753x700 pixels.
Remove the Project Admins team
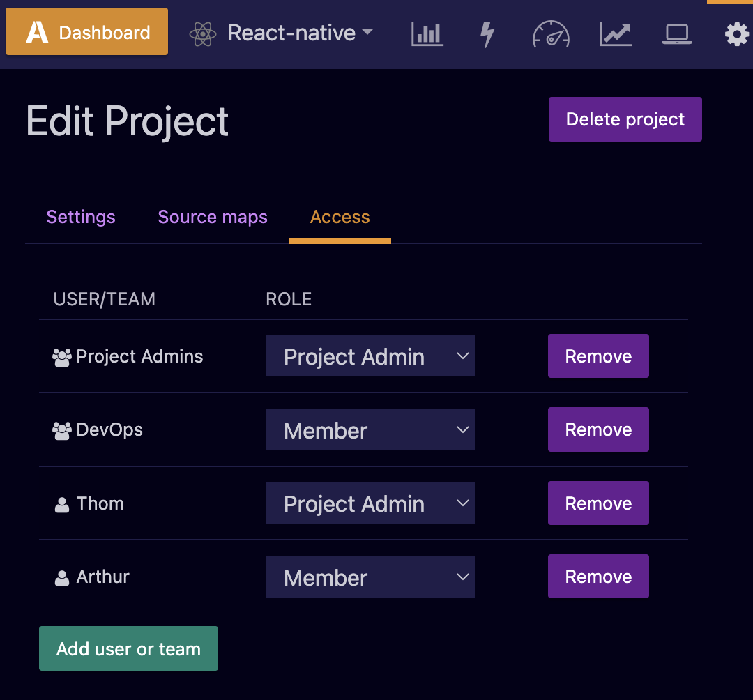coord(598,356)
